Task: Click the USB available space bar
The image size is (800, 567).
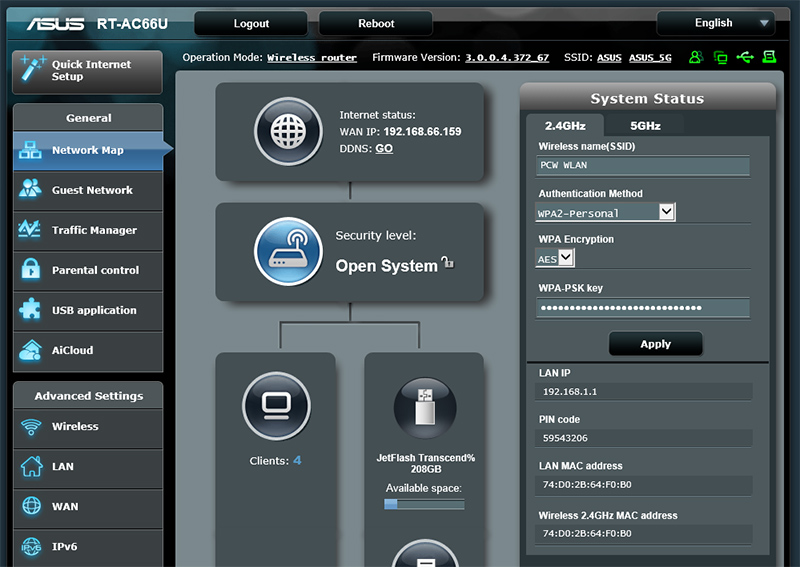Action: (x=424, y=505)
